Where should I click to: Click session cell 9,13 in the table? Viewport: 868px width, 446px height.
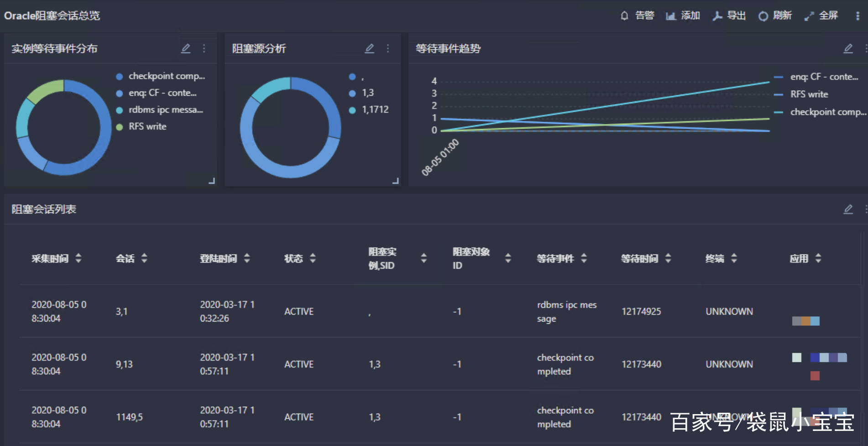(124, 364)
